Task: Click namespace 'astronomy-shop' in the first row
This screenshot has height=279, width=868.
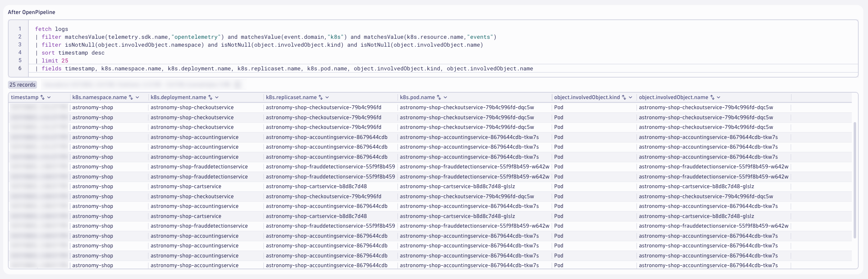Action: [x=93, y=107]
